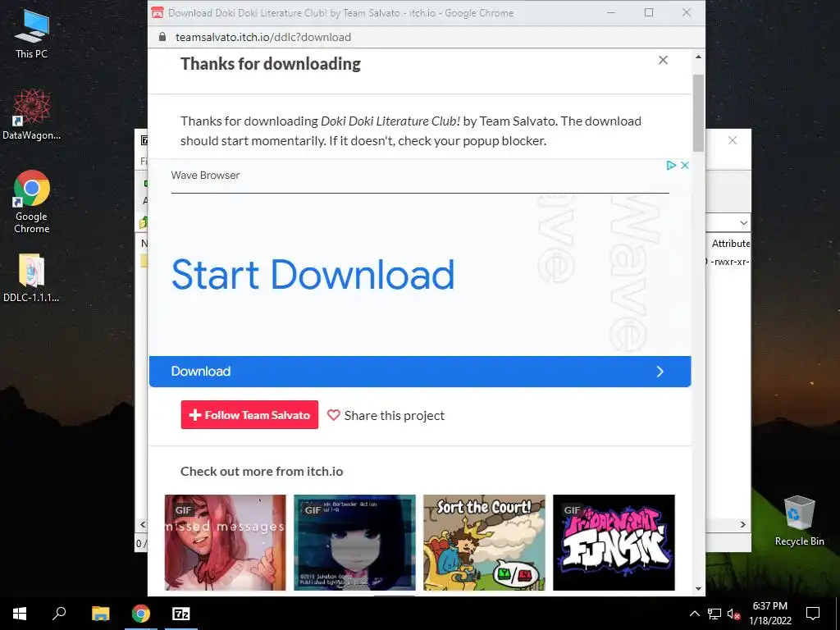The width and height of the screenshot is (840, 630).
Task: Click the Wave Browser ad label
Action: click(x=205, y=176)
